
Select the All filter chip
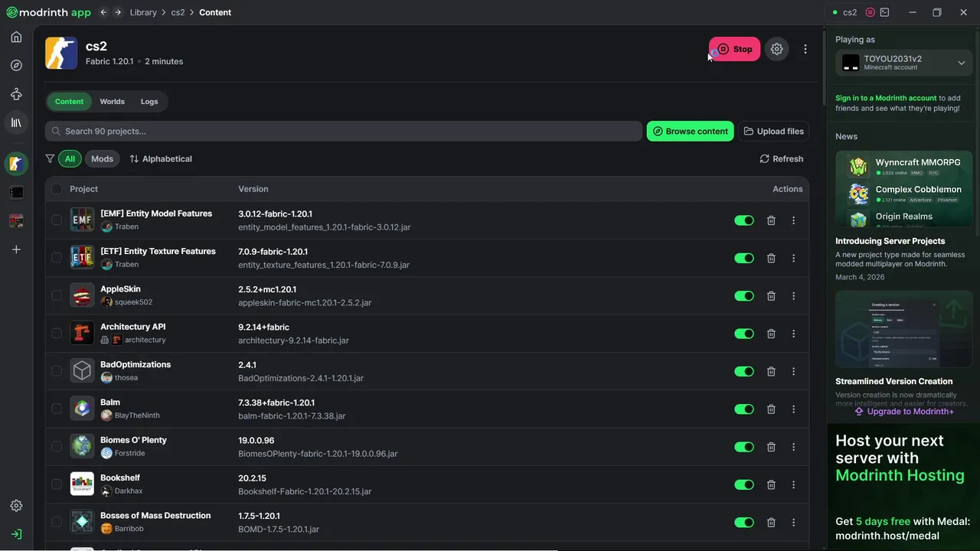[x=70, y=159]
